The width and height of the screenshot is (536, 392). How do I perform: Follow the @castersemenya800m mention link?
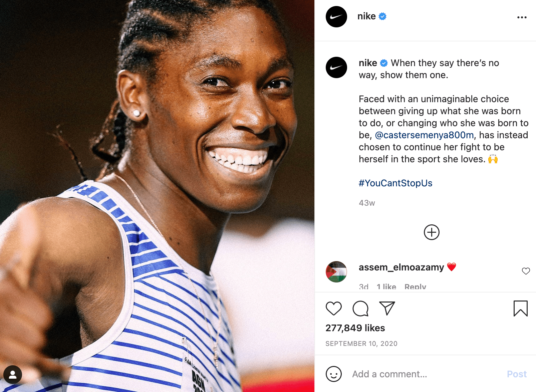[x=424, y=135]
